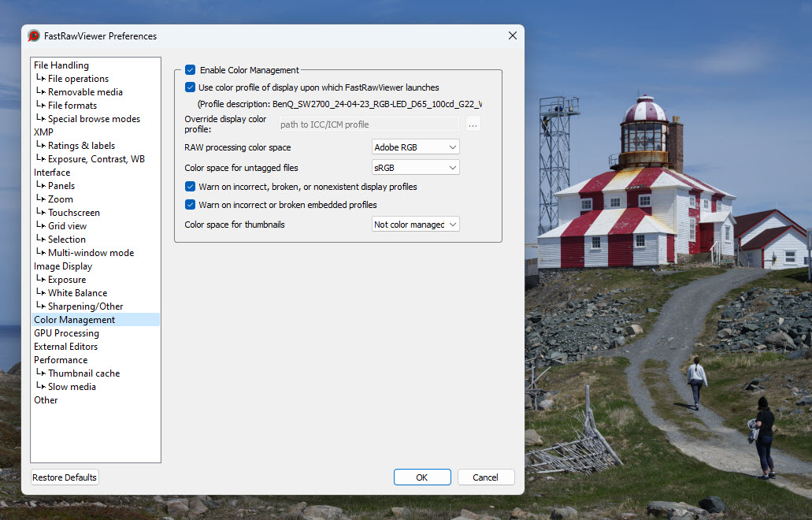Go to White Balance settings
812x520 pixels.
click(77, 293)
